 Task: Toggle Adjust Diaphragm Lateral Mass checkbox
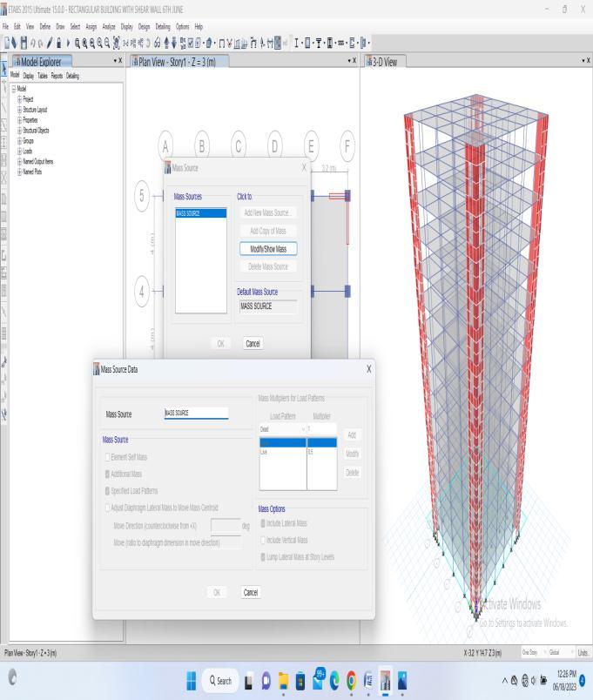(107, 508)
